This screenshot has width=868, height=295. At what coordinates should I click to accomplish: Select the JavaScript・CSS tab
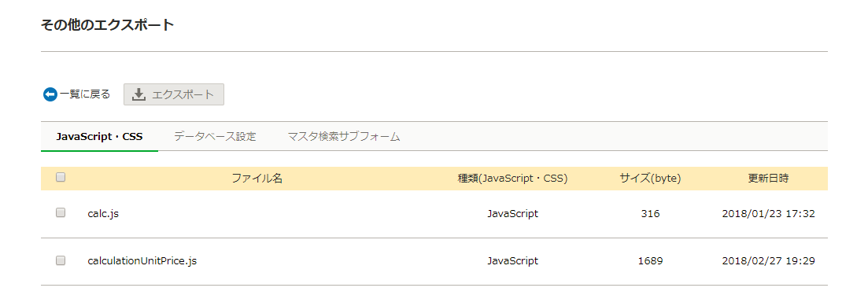tap(100, 137)
